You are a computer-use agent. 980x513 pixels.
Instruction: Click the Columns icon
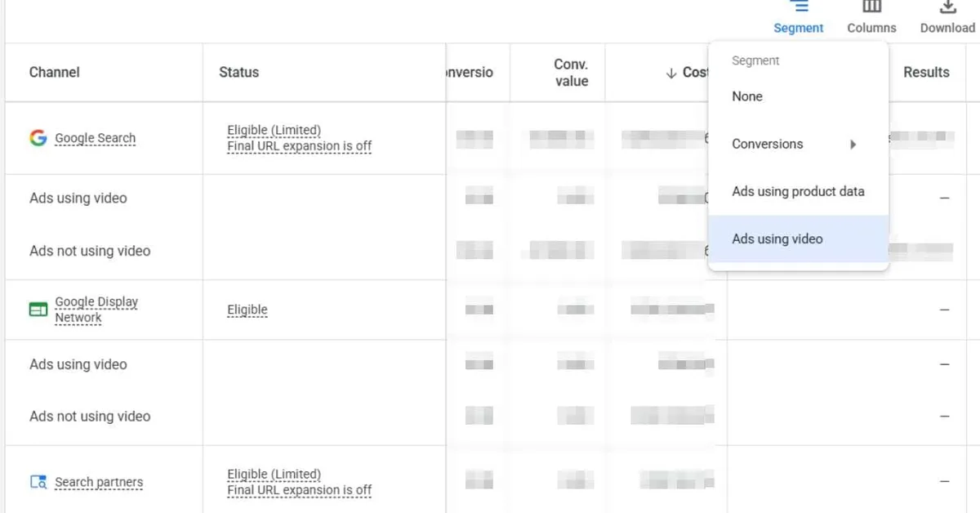click(871, 7)
